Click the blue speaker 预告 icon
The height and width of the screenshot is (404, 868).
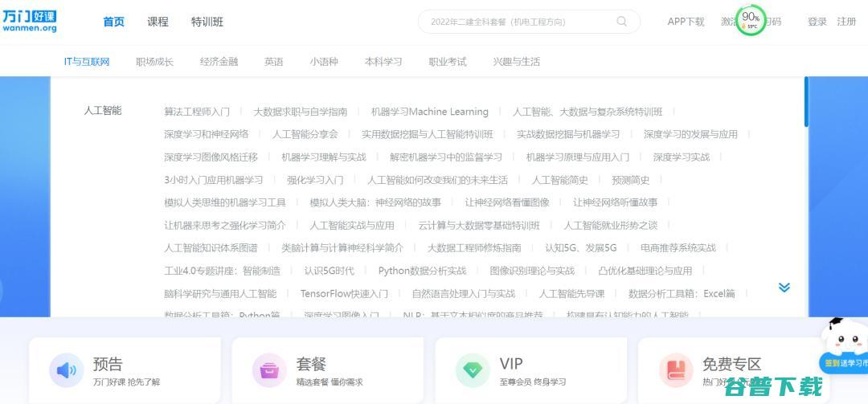pos(67,370)
